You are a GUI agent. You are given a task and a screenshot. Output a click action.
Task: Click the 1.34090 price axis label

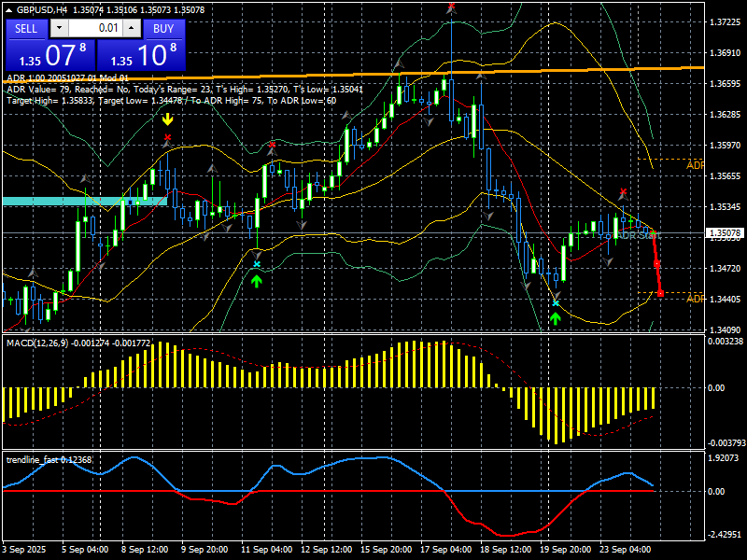[x=726, y=329]
